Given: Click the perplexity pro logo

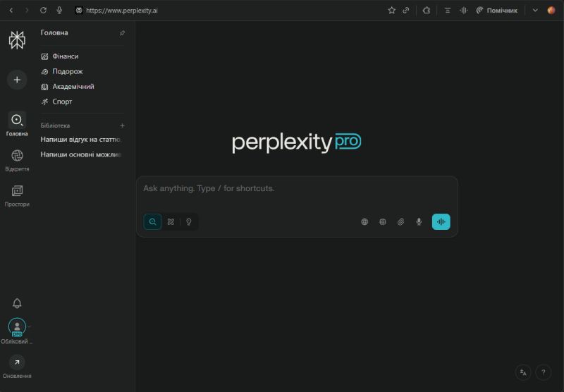Looking at the screenshot, I should tap(296, 143).
